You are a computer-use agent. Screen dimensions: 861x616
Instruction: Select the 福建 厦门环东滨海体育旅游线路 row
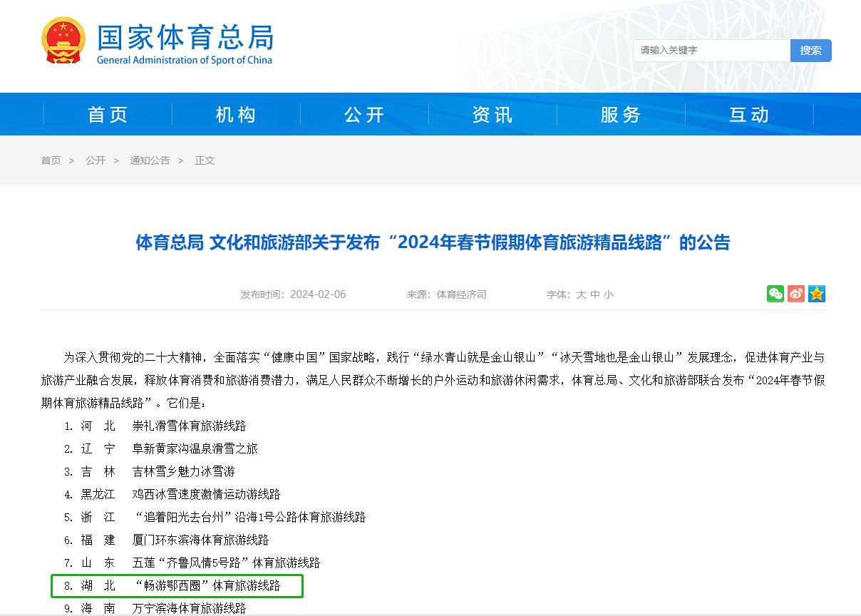tap(166, 540)
